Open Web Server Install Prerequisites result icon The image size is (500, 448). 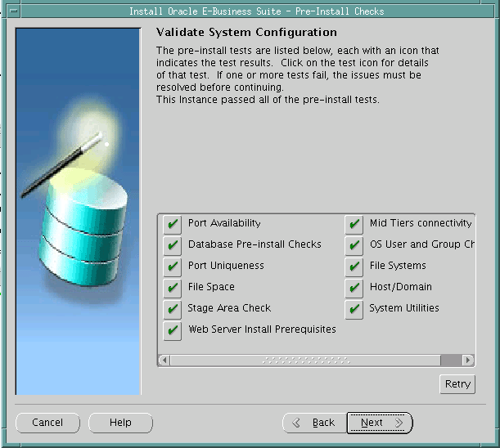click(172, 331)
